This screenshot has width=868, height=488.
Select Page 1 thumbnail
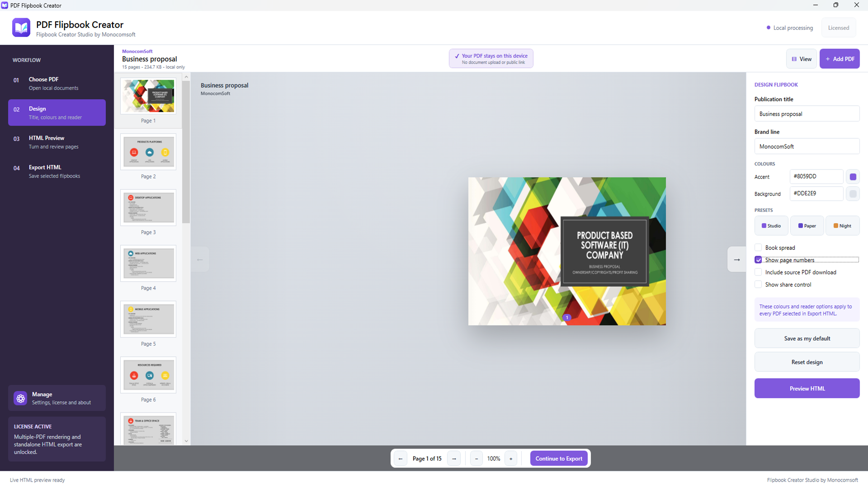[x=148, y=96]
